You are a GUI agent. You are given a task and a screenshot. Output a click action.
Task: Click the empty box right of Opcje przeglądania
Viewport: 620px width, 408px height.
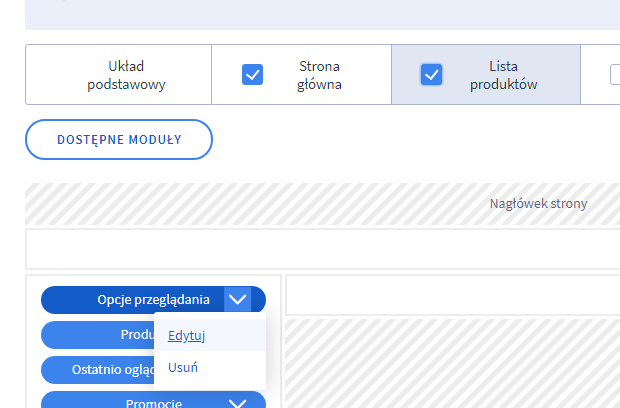click(452, 295)
